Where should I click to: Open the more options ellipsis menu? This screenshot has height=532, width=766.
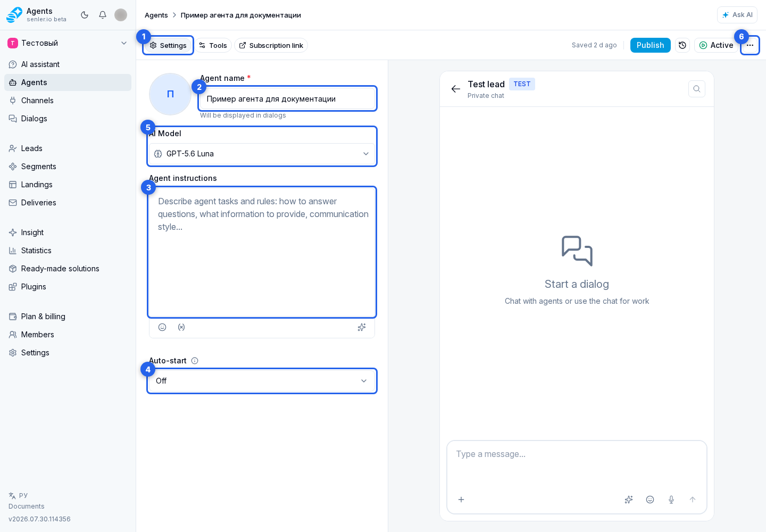coord(750,45)
